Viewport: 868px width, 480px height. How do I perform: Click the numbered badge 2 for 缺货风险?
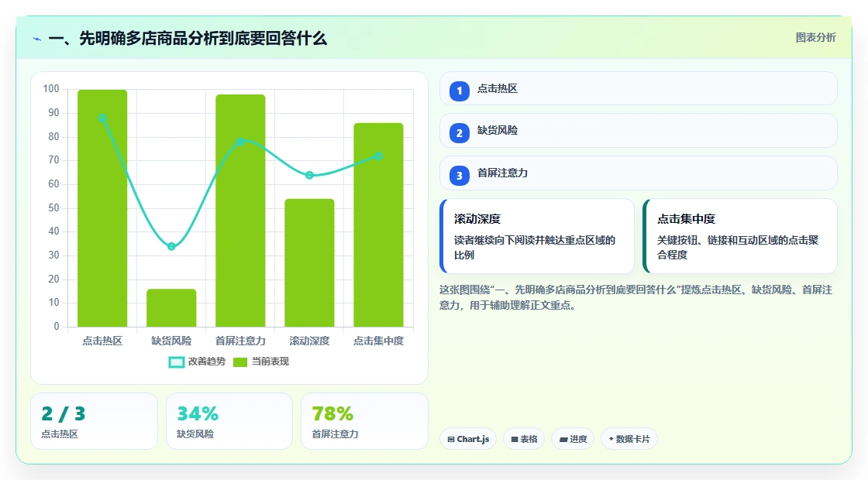459,132
